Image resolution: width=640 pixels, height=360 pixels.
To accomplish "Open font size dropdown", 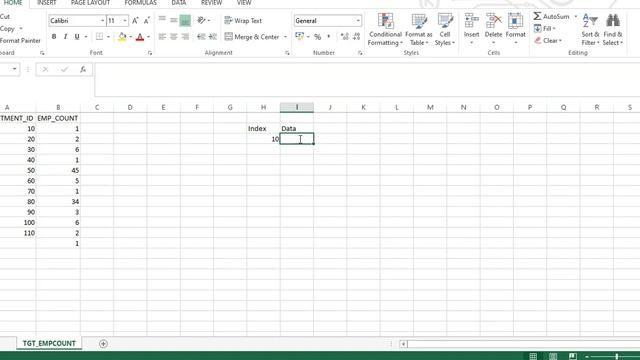I will click(x=125, y=20).
